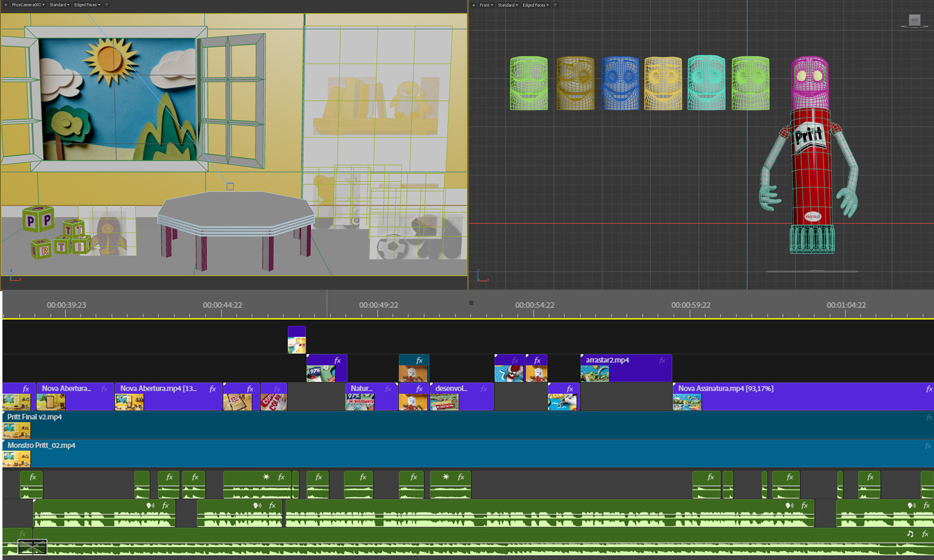Click the audio transition icon on bottom track
Screen dimensions: 934x560
(x=32, y=547)
